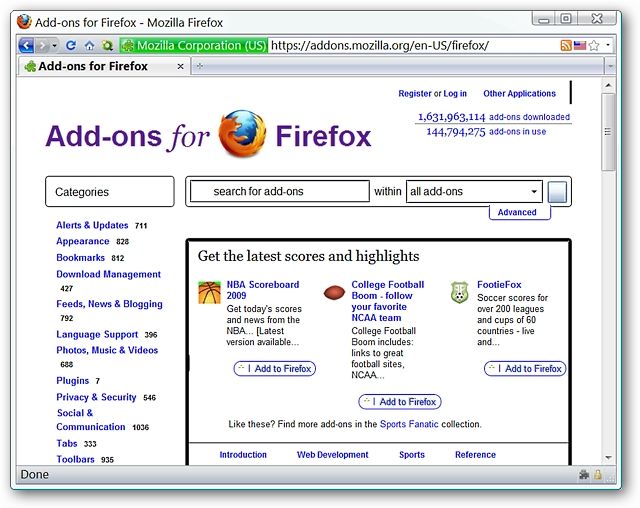640x508 pixels.
Task: Click the FootieFox soccer shield icon
Action: 460,292
